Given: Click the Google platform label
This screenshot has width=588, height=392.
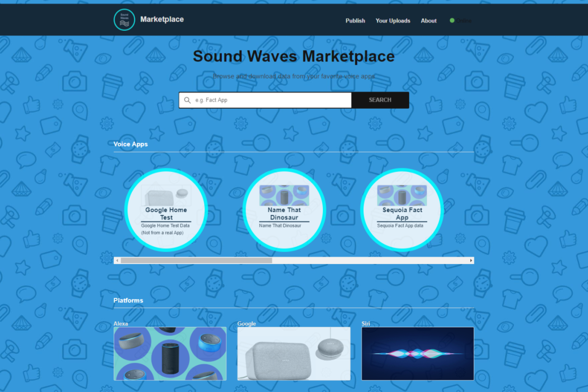Looking at the screenshot, I should click(247, 324).
